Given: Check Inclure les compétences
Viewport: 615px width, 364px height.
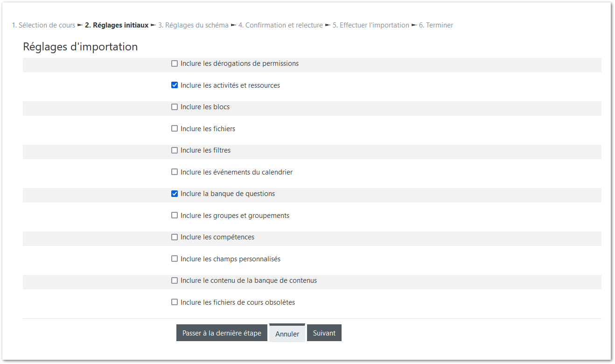Looking at the screenshot, I should point(175,237).
